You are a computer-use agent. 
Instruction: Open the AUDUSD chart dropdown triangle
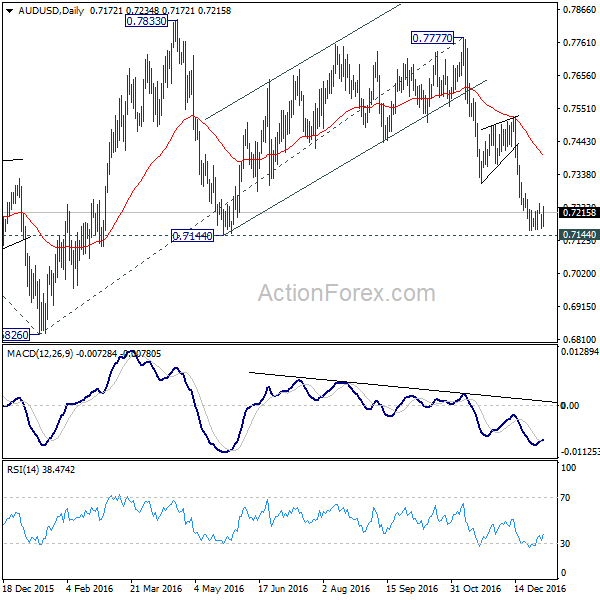pos(10,11)
